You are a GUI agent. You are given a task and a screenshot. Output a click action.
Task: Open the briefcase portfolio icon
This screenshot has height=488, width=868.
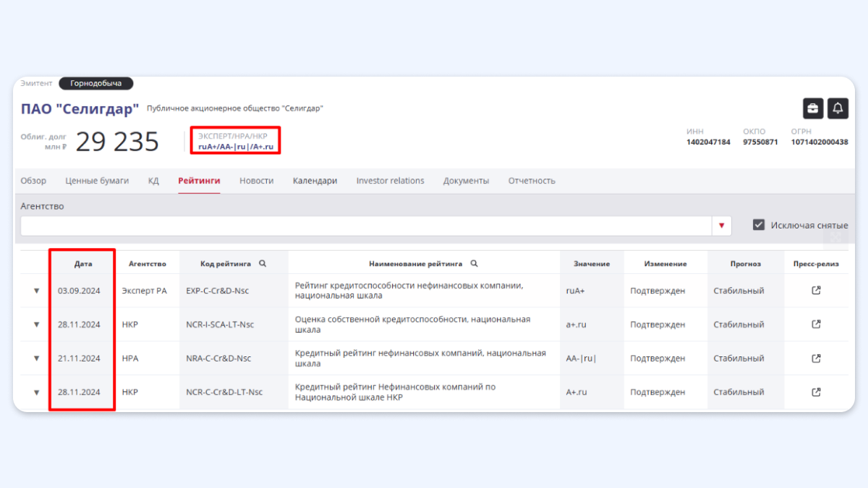(x=813, y=108)
